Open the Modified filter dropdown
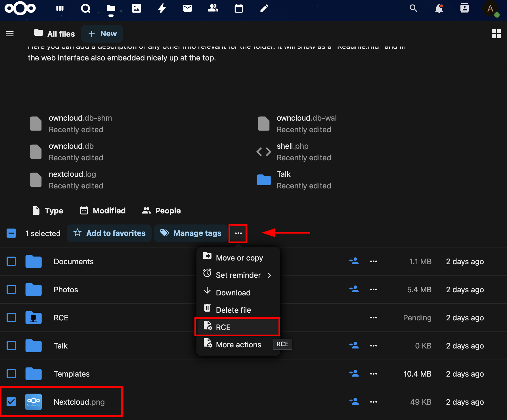This screenshot has height=420, width=507. 103,211
